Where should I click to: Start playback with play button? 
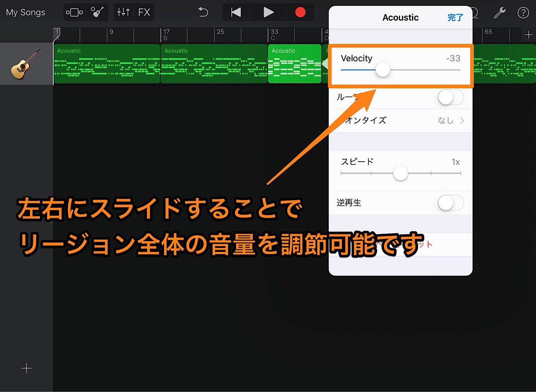coord(268,12)
